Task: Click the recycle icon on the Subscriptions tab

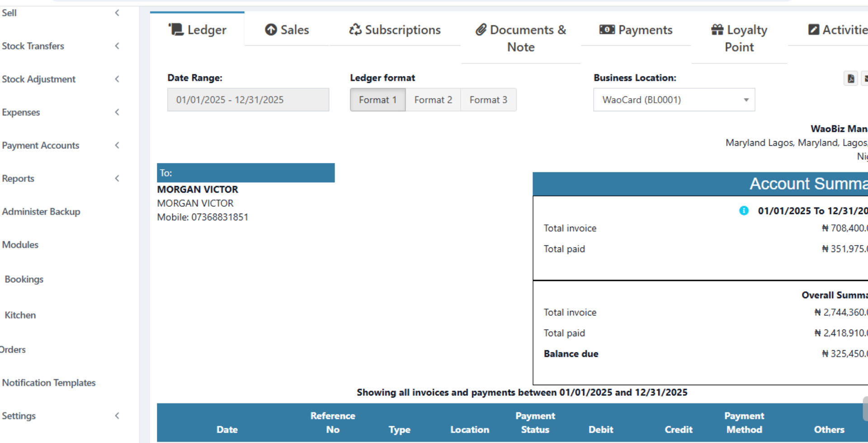Action: pyautogui.click(x=355, y=29)
